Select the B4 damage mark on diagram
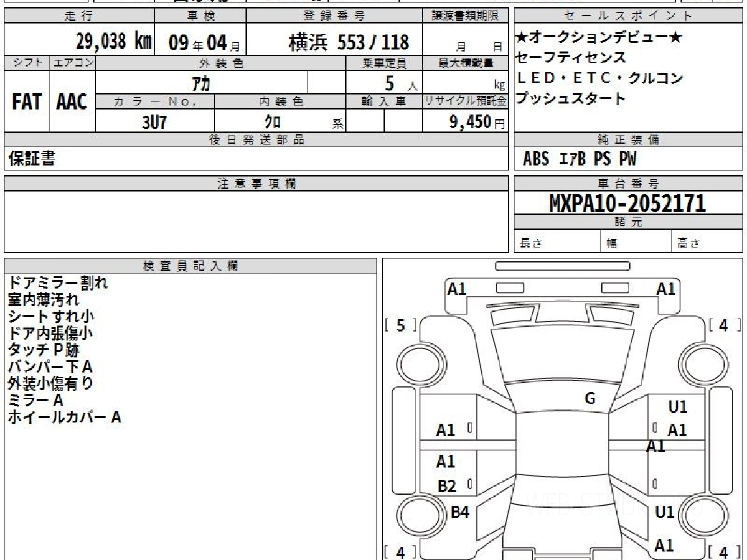747x560 pixels. point(459,513)
